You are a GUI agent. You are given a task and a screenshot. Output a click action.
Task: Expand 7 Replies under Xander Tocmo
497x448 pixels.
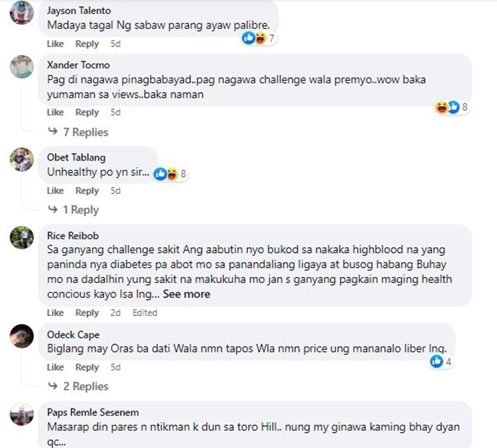tap(78, 132)
